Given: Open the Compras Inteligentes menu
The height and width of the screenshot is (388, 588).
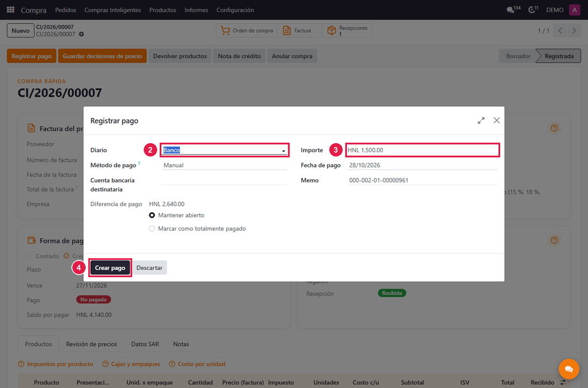Looking at the screenshot, I should (x=113, y=10).
